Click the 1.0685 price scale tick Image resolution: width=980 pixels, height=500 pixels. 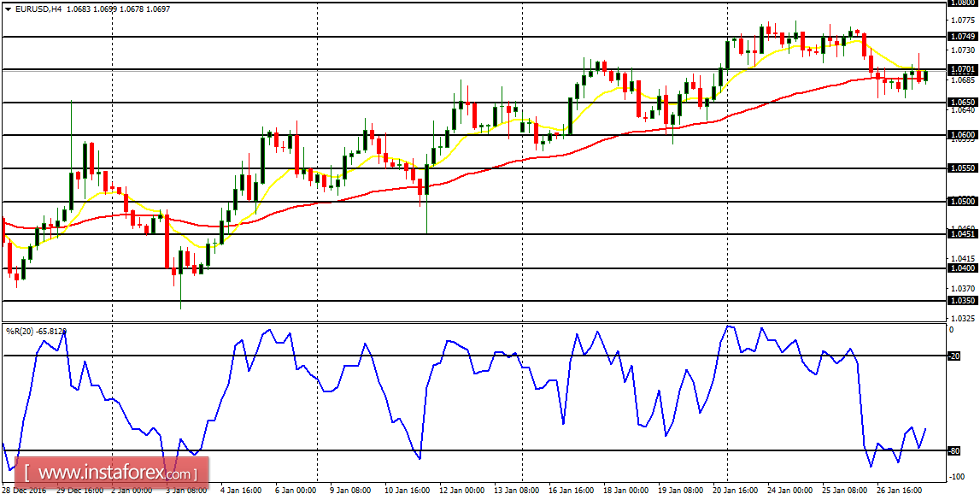coord(963,80)
